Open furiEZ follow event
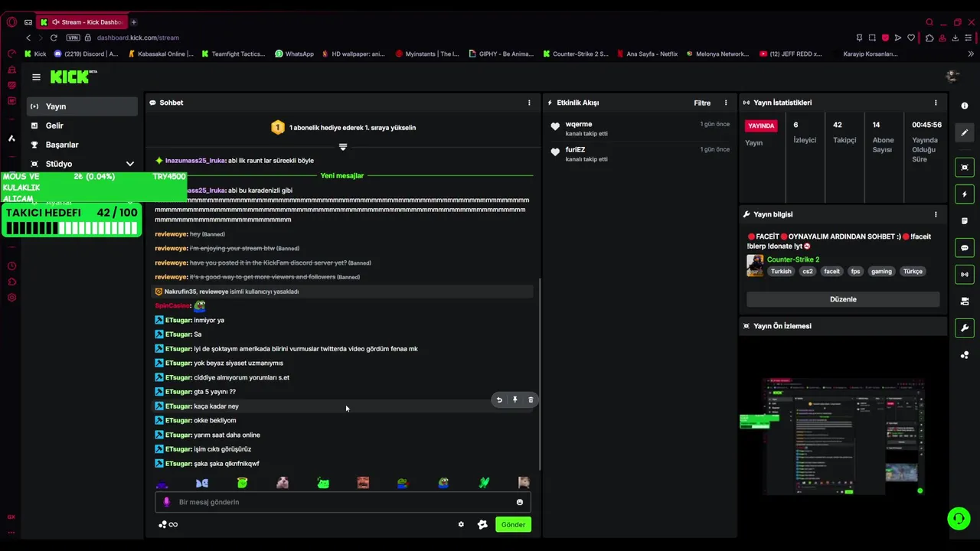The image size is (980, 551). pos(640,154)
